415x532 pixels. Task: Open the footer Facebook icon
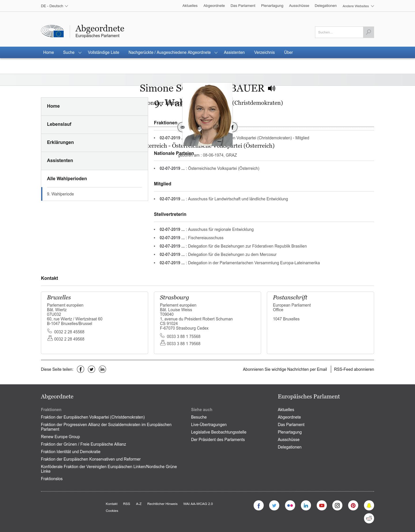tap(259, 505)
